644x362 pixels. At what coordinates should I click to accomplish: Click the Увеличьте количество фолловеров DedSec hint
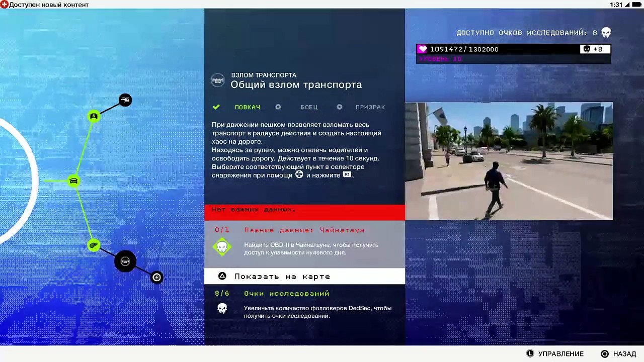(317, 312)
